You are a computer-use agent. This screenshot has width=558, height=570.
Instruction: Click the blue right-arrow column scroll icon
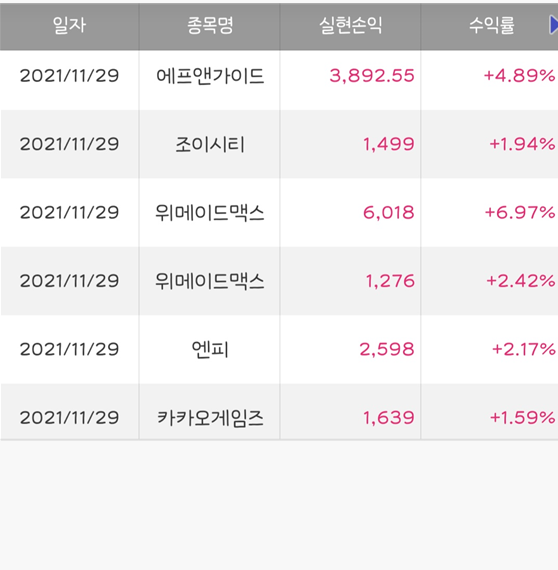click(x=554, y=25)
